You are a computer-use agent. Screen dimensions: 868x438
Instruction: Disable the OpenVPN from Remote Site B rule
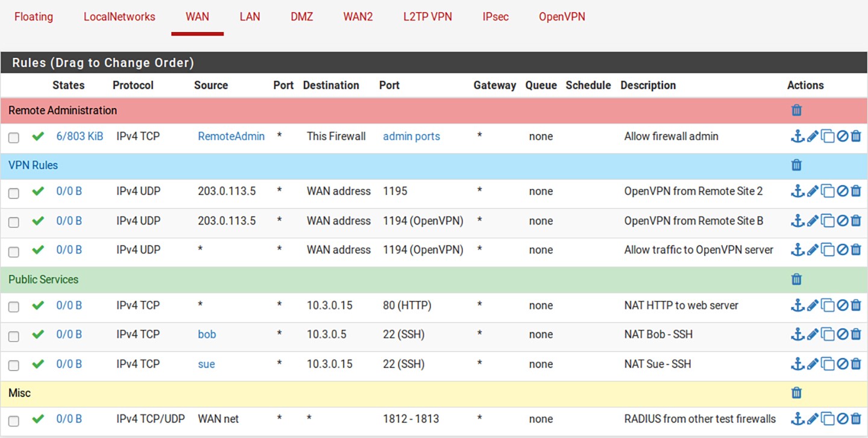point(842,221)
